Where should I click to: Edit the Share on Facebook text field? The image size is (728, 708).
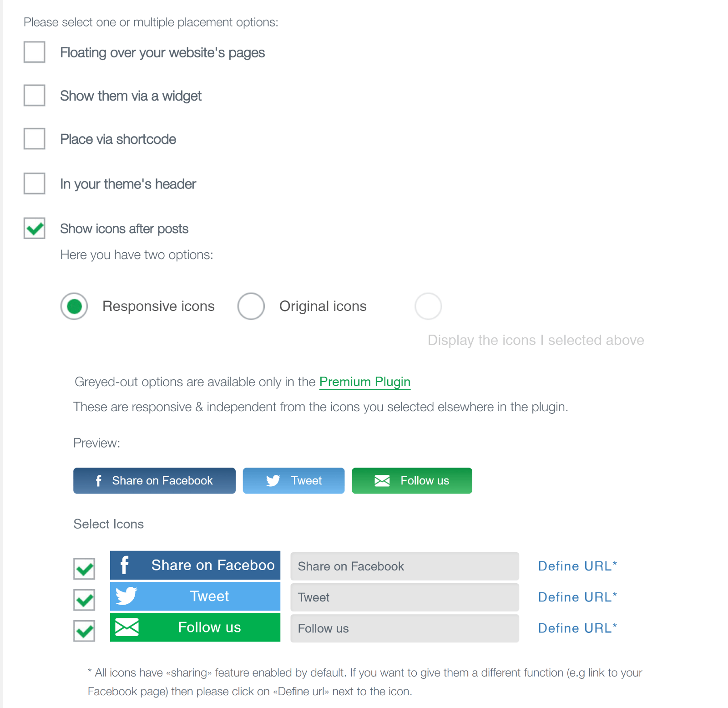point(404,566)
